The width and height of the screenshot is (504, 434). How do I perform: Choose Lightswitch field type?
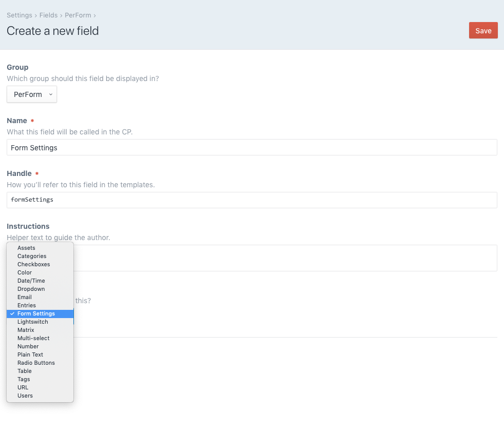[x=32, y=322]
